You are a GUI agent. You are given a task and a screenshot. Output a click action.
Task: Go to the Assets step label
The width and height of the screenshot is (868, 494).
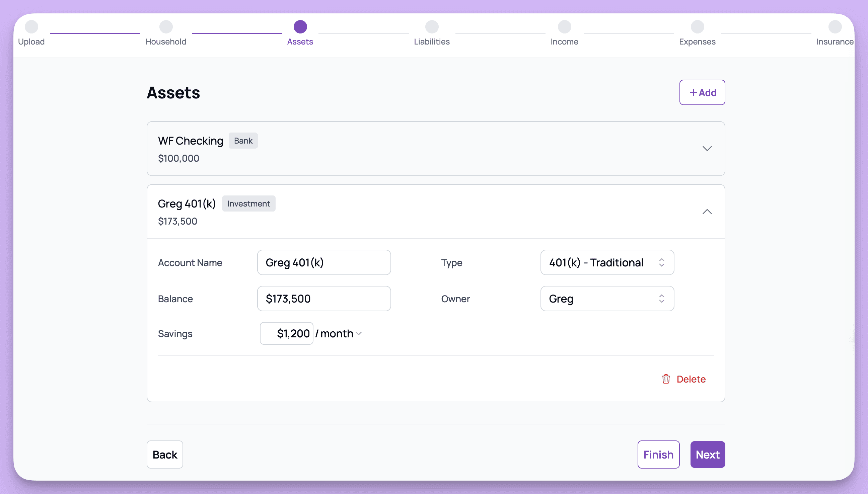[300, 42]
